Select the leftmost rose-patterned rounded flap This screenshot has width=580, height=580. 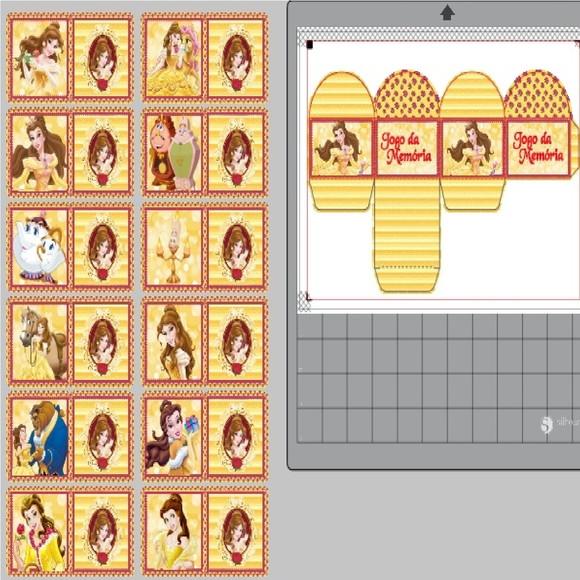pyautogui.click(x=407, y=94)
